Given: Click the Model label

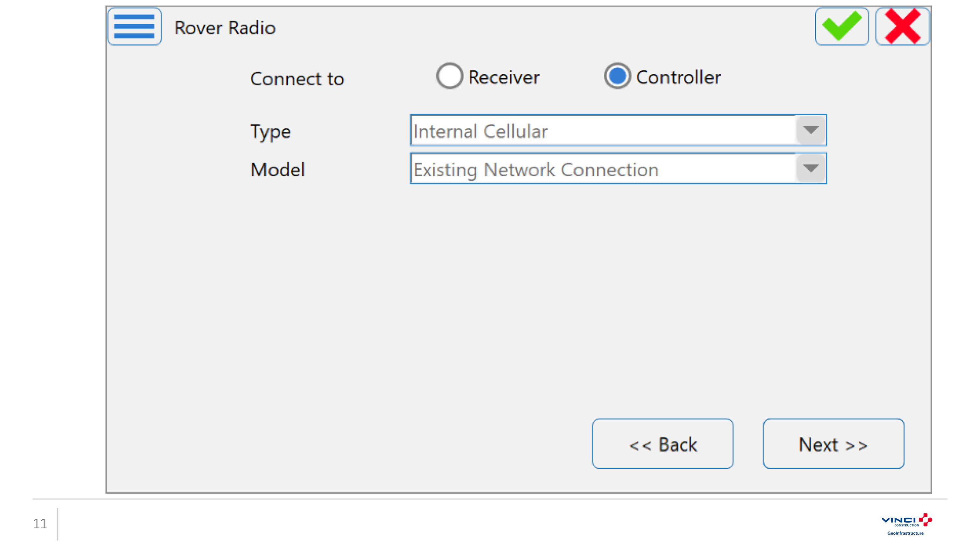Looking at the screenshot, I should [278, 169].
